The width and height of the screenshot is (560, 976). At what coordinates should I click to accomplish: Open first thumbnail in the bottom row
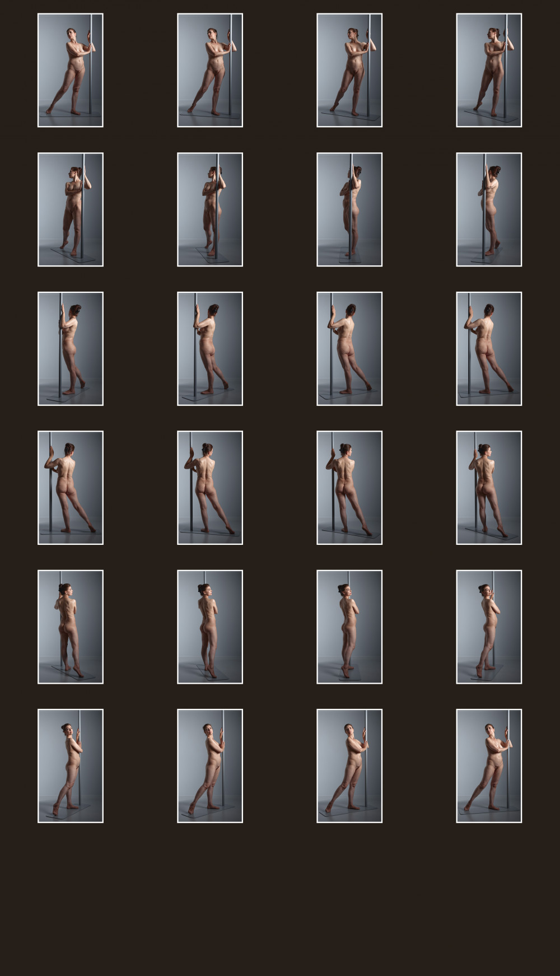71,766
